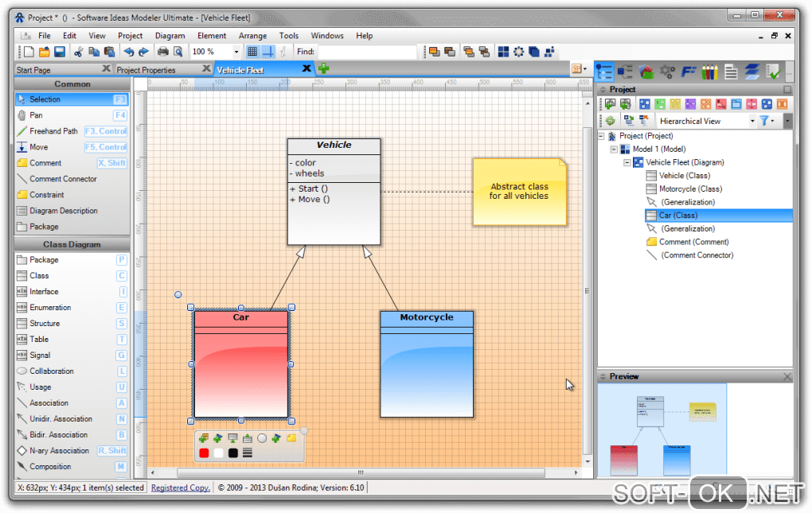Collapse the Vehicle Fleet (Diagram) node
Image resolution: width=812 pixels, height=513 pixels.
[627, 162]
